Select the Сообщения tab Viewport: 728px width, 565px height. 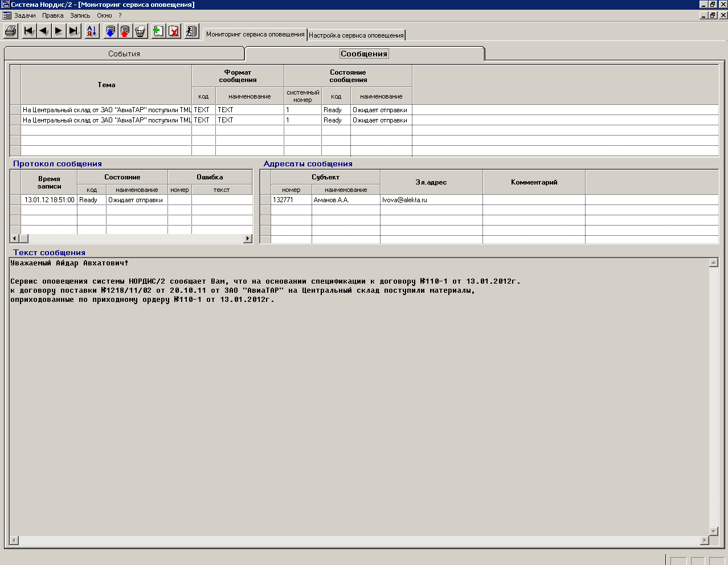365,54
